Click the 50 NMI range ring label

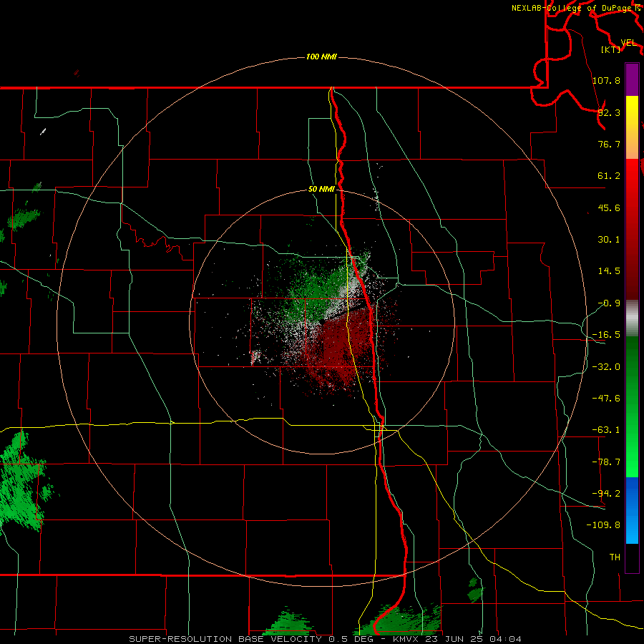pyautogui.click(x=321, y=189)
